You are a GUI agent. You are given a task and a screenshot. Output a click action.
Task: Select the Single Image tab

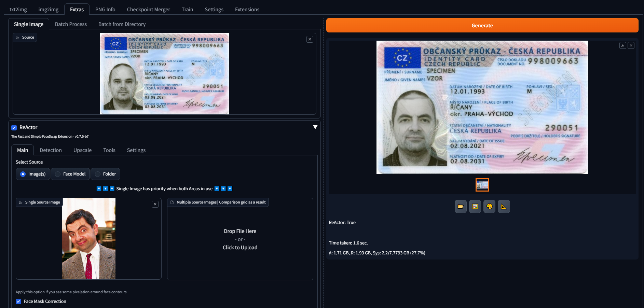[x=29, y=24]
